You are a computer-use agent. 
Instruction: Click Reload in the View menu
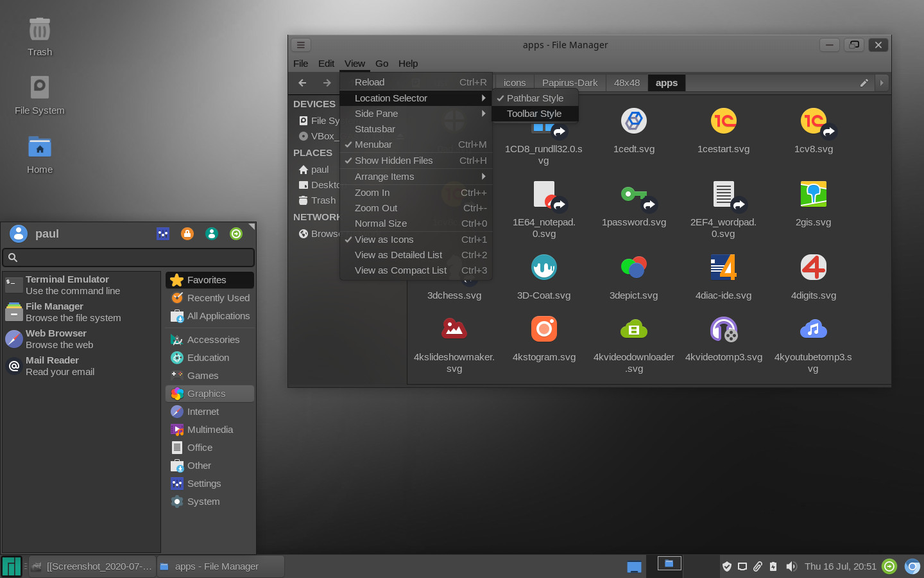tap(416, 82)
